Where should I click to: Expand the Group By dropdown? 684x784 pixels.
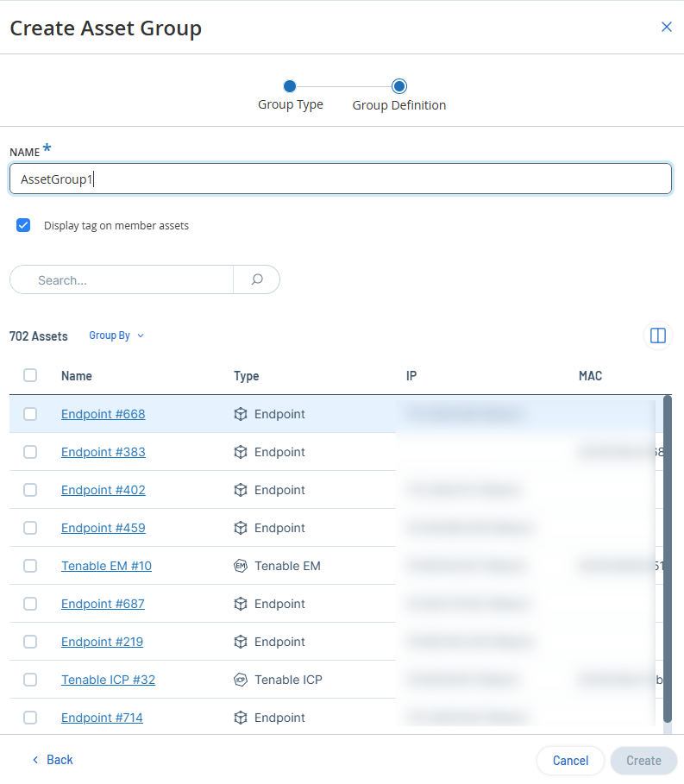pos(116,336)
